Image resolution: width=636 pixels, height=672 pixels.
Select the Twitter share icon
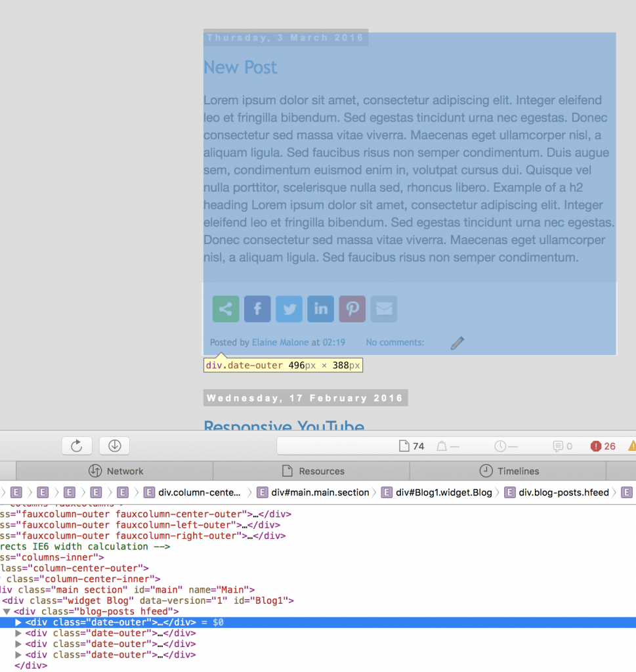289,308
